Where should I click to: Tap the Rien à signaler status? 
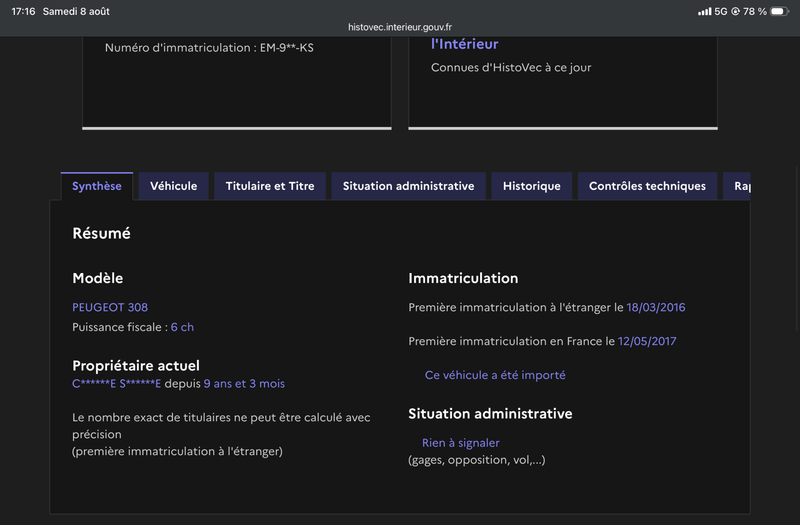tap(461, 443)
